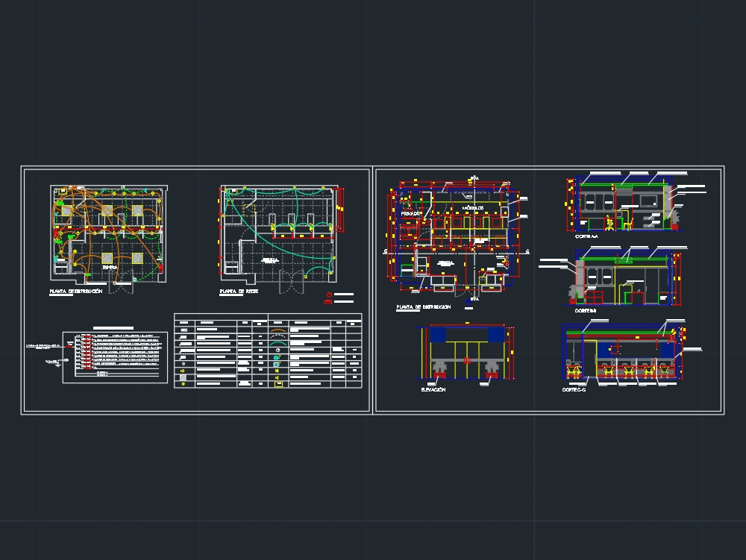Click the PLANTA DE DISTRIBUCIÓN title text
This screenshot has height=560, width=746.
[75, 291]
